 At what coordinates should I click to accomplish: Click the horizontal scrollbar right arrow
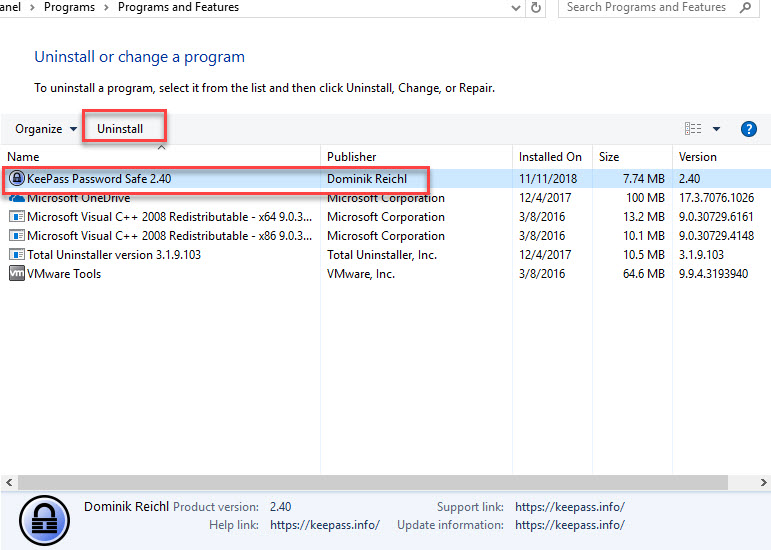click(763, 483)
